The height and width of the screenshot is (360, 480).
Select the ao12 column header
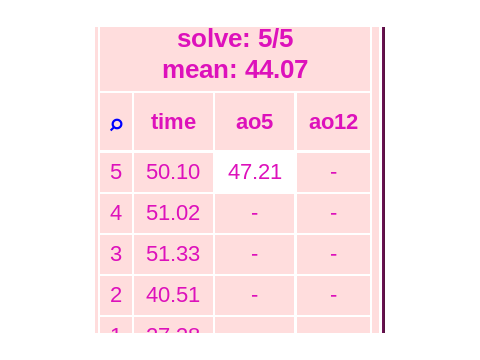333,122
